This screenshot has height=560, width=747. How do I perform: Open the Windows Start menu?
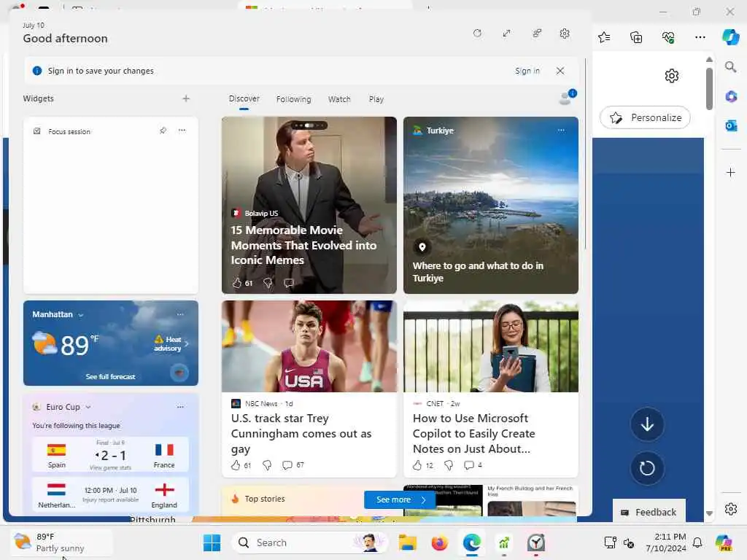(212, 542)
